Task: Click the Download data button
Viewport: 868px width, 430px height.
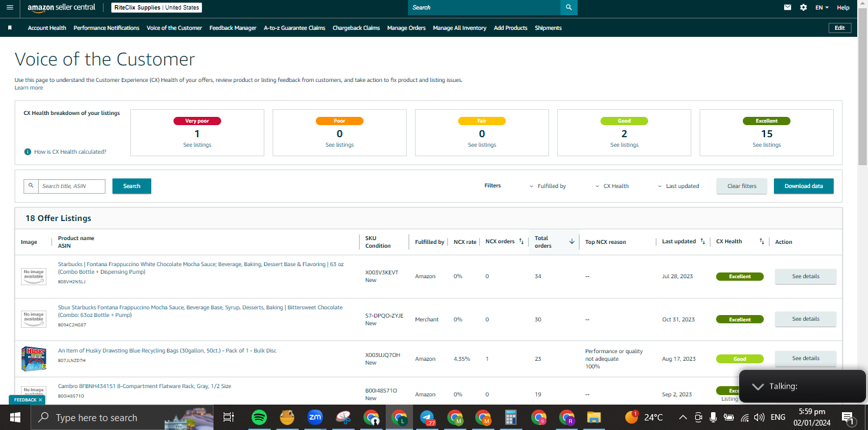Action: pos(803,186)
